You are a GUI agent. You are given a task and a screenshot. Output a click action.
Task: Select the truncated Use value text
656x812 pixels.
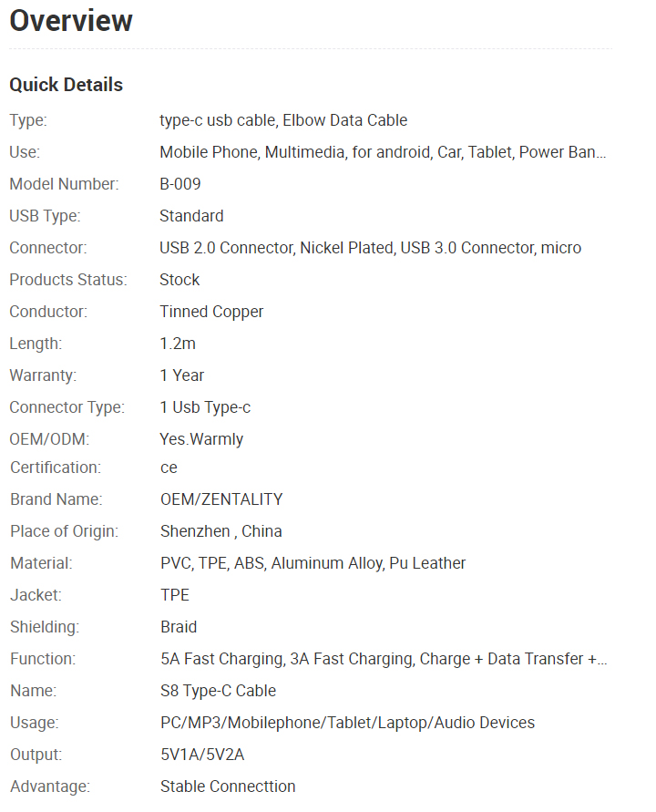(x=383, y=152)
